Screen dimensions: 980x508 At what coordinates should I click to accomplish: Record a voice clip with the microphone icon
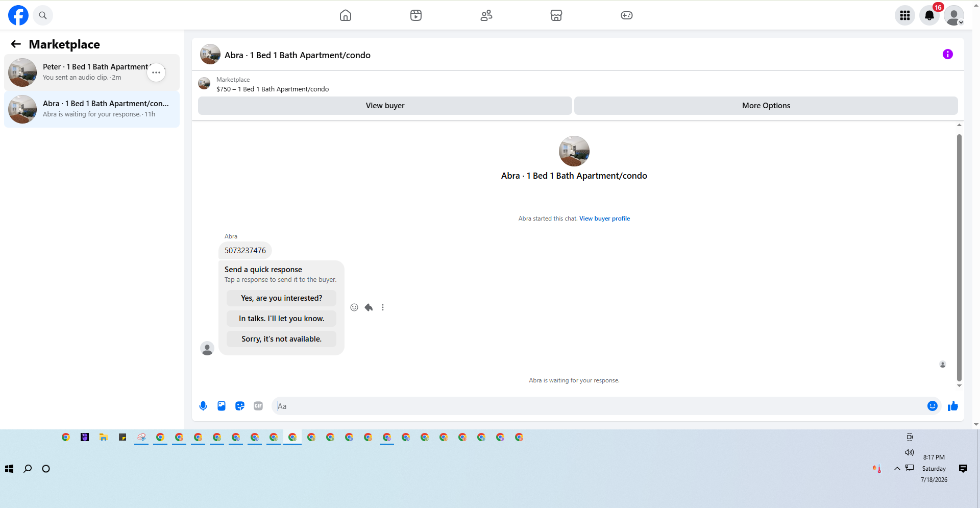tap(203, 406)
